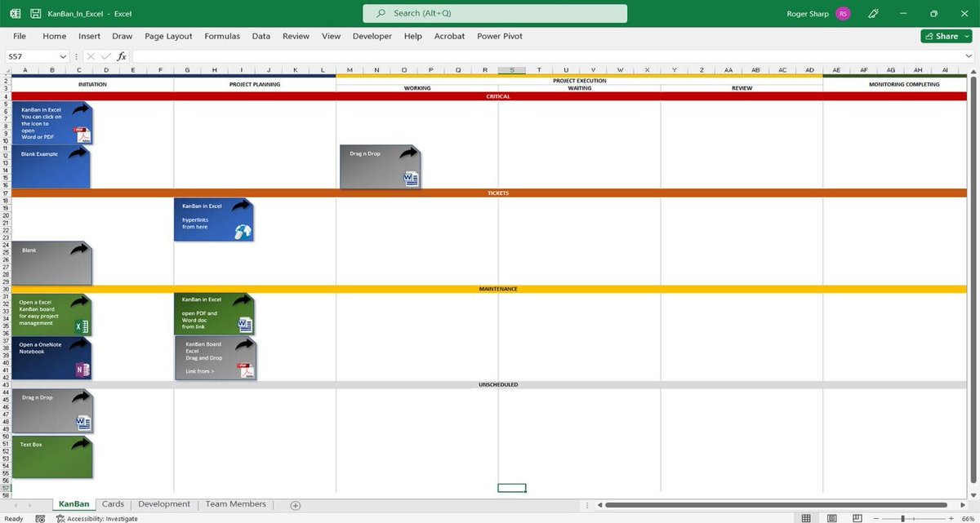Switch to the Development sheet tab
The image size is (980, 523).
(164, 504)
